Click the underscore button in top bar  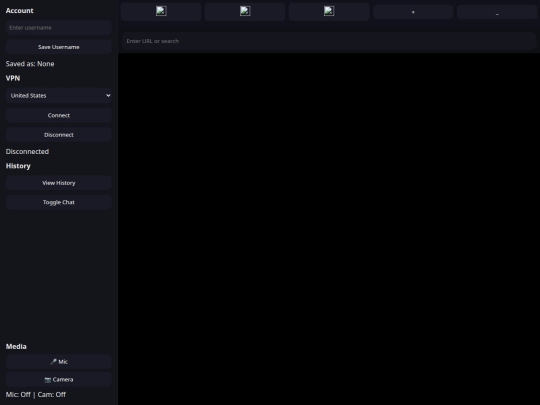pyautogui.click(x=497, y=12)
